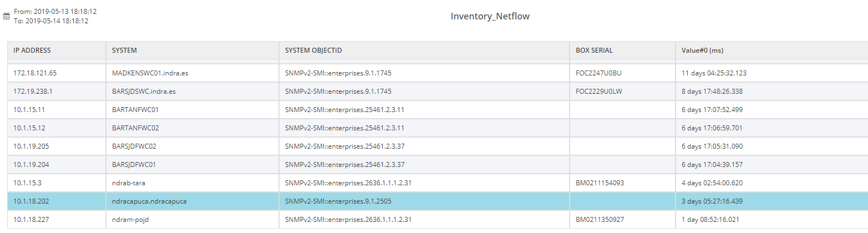Select IP address 10.1.15.12
The width and height of the screenshot is (868, 233).
click(29, 128)
